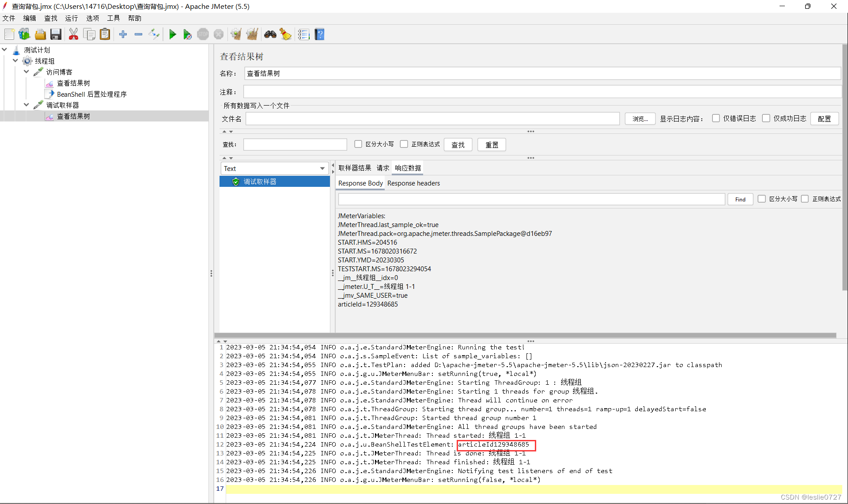
Task: Save the test plan using floppy disk icon
Action: pos(55,34)
